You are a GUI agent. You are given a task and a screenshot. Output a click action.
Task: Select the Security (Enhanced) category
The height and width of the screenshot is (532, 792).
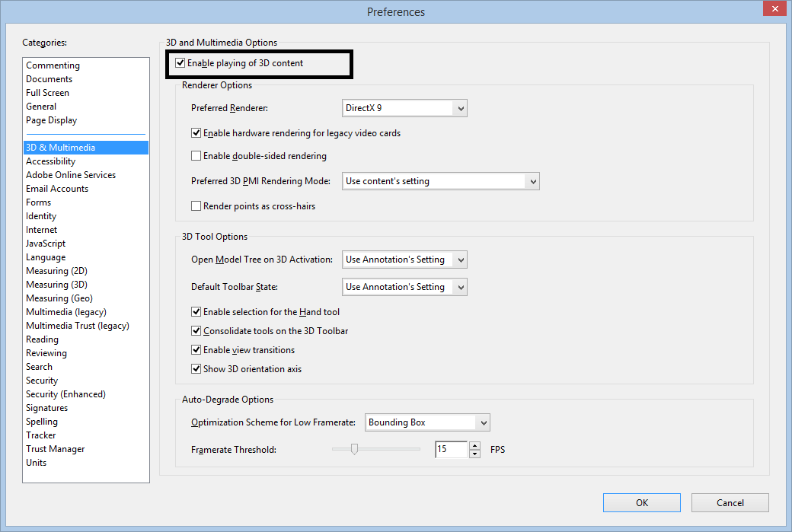pos(65,394)
